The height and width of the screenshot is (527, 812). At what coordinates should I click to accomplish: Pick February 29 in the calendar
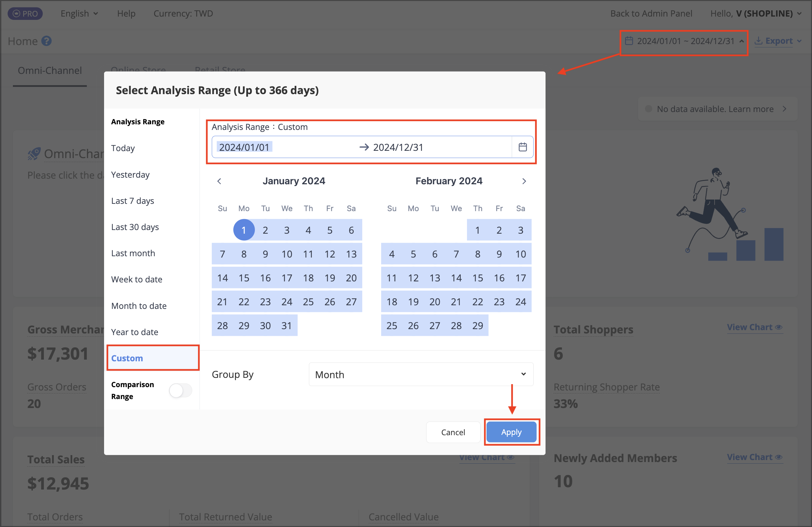(x=477, y=325)
